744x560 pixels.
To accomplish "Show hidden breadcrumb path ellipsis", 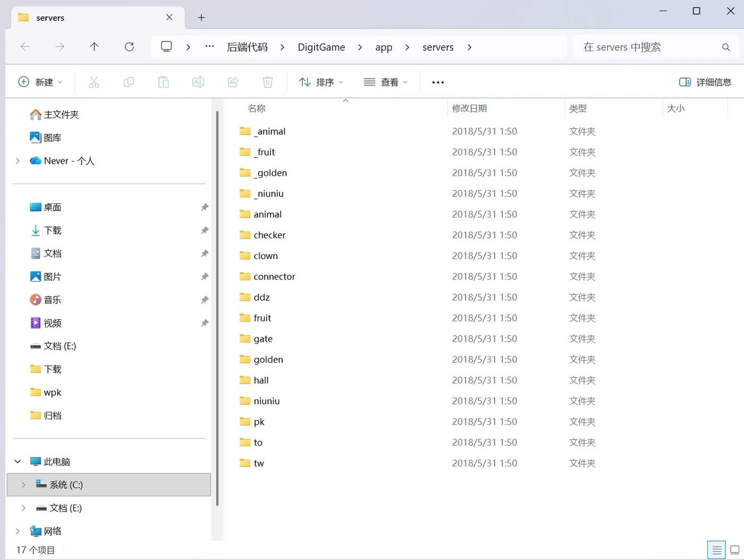I will tap(209, 47).
